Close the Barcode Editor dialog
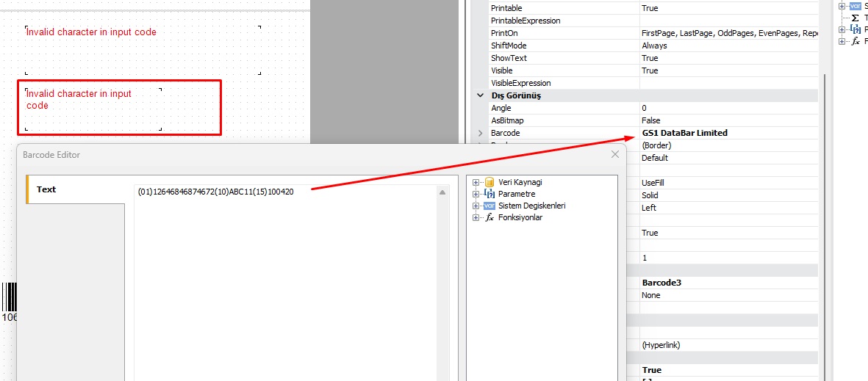868x381 pixels. click(x=615, y=155)
